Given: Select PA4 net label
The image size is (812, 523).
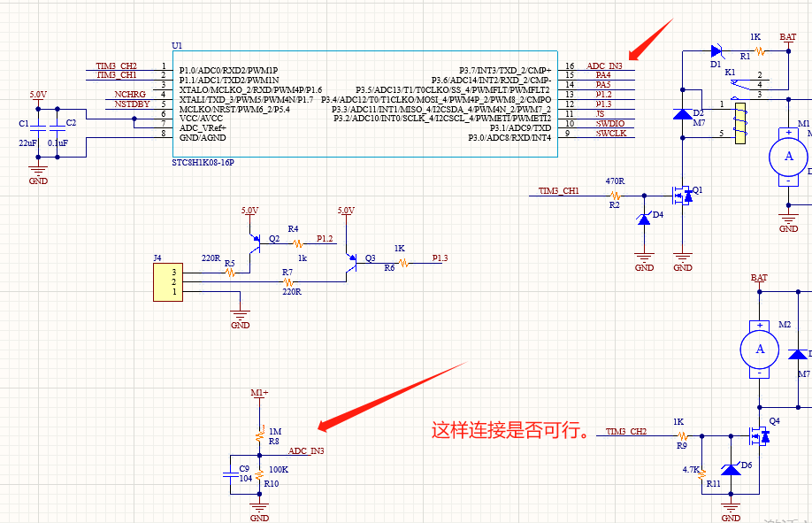Looking at the screenshot, I should click(x=602, y=75).
